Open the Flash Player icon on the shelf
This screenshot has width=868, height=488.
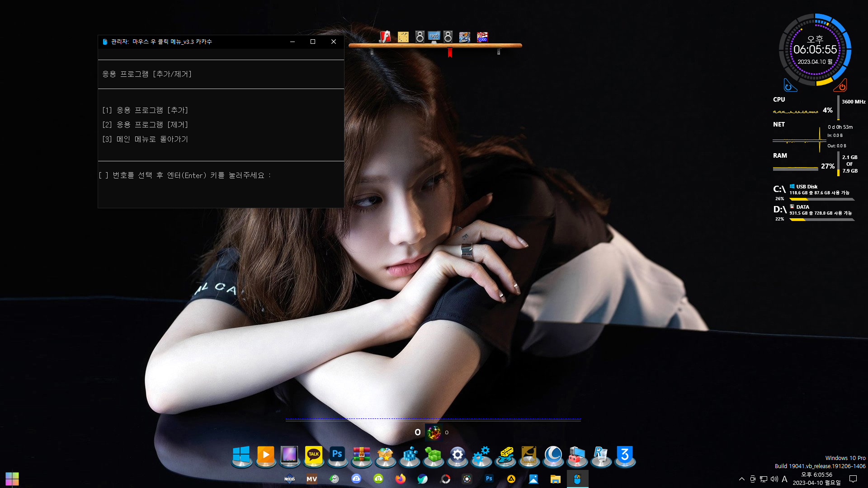385,37
